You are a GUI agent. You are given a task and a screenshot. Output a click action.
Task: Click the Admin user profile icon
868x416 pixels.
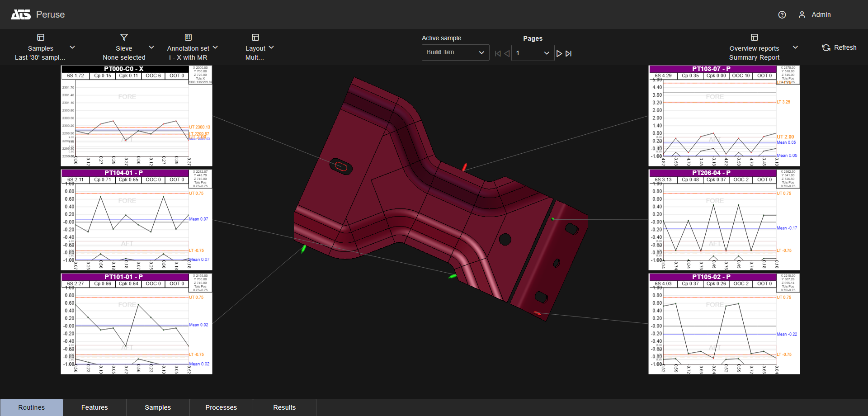pyautogui.click(x=802, y=15)
